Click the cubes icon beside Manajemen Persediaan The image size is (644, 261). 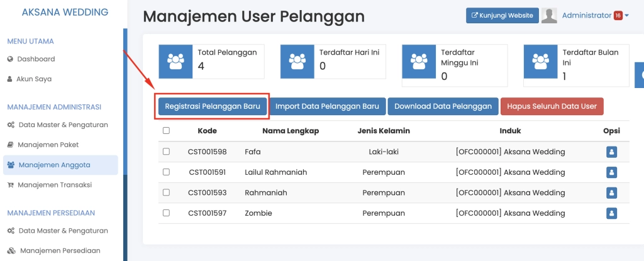12,250
